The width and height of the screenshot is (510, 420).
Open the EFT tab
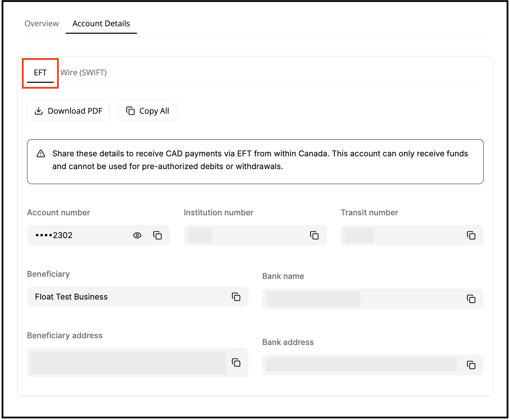coord(40,73)
